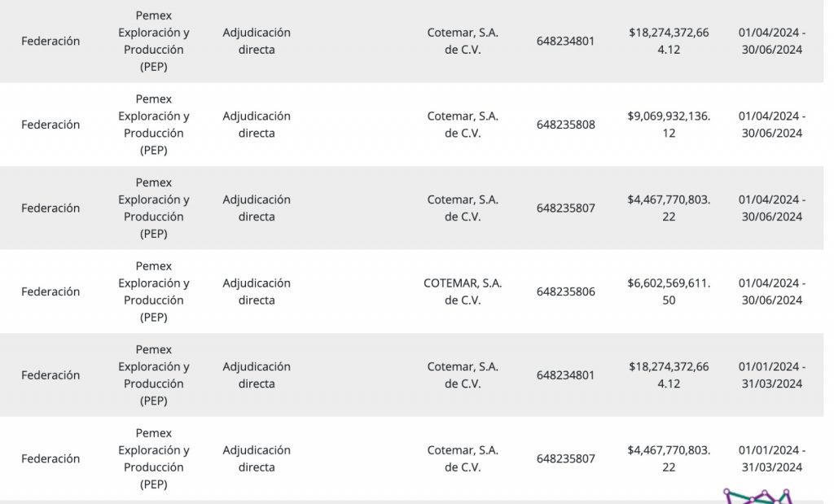The height and width of the screenshot is (504, 834).
Task: Select contract number 648235806
Action: point(565,291)
